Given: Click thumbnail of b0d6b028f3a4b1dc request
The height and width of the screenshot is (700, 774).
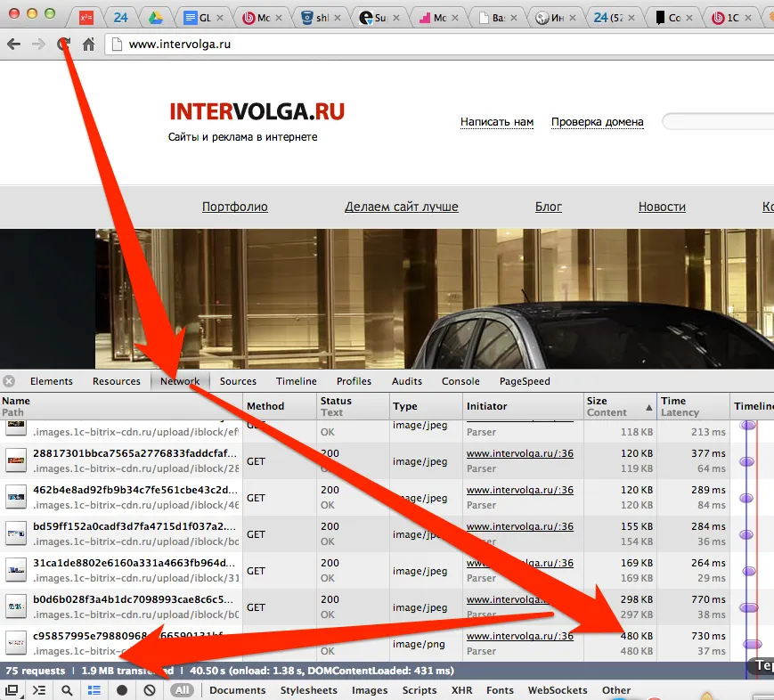Looking at the screenshot, I should click(16, 606).
